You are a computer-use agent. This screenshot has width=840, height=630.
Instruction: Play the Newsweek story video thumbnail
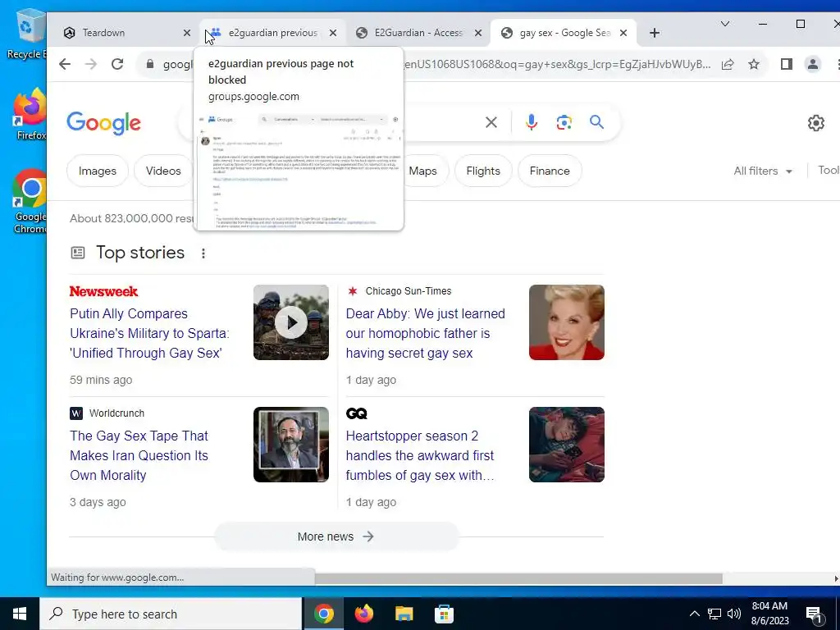coord(291,322)
